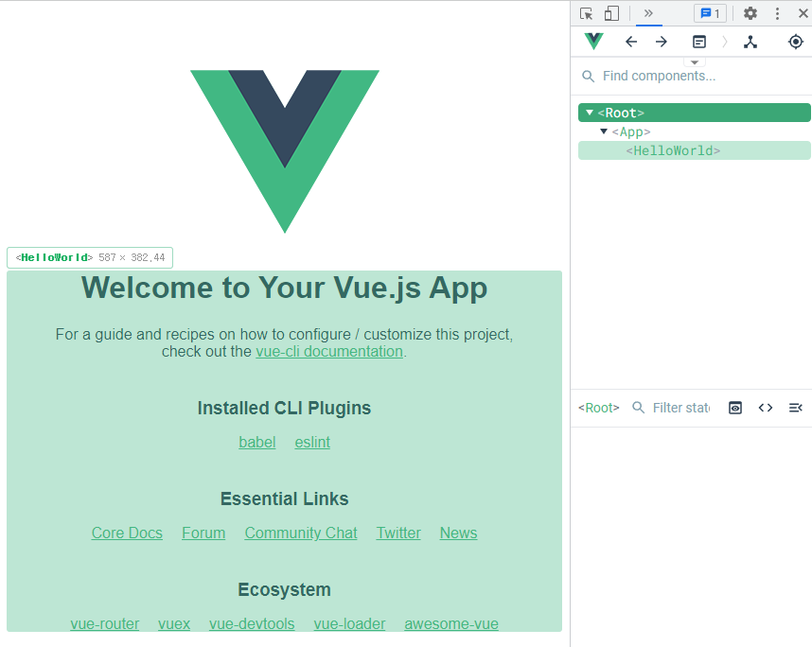Click the scroll to component eye icon

pos(735,408)
